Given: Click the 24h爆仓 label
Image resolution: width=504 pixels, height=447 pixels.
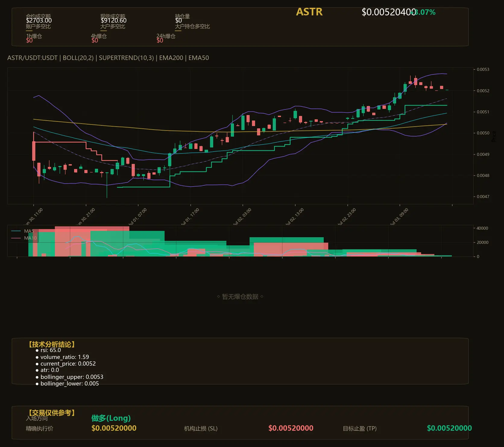Looking at the screenshot, I should pos(166,36).
